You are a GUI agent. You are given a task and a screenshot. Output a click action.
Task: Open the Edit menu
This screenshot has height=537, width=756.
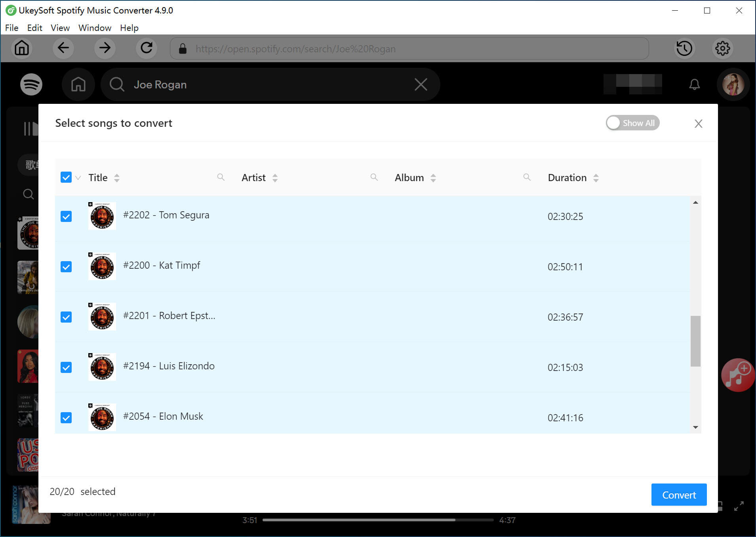point(34,28)
